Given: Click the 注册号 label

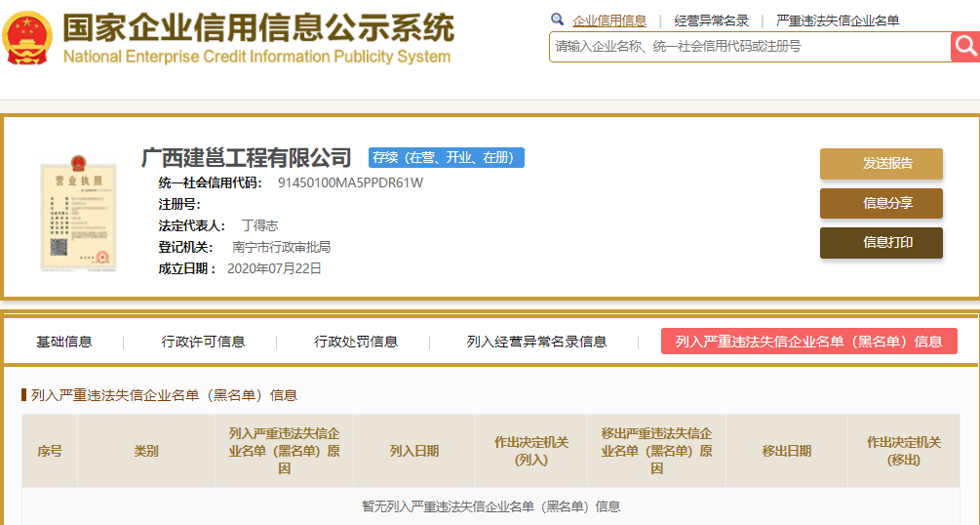Looking at the screenshot, I should tap(179, 205).
